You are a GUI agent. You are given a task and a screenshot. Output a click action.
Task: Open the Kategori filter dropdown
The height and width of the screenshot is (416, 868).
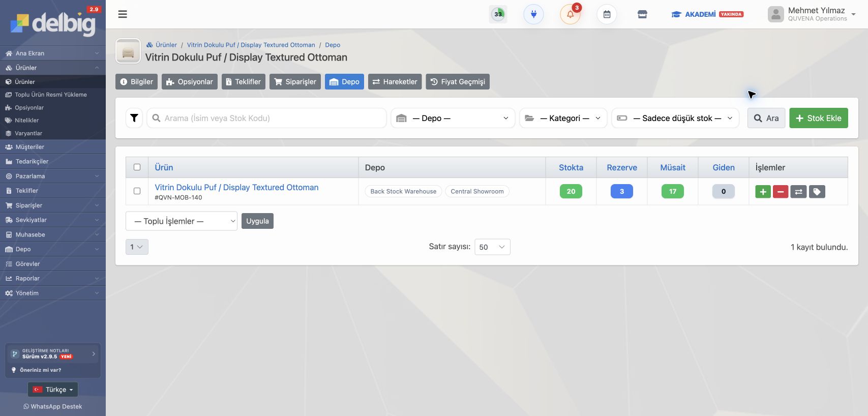[x=563, y=118]
